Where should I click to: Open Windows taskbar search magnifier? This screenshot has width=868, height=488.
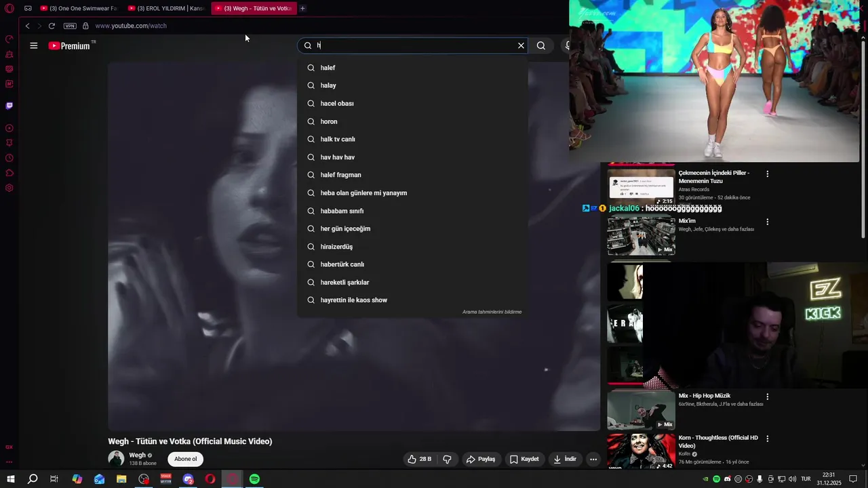coord(33,479)
